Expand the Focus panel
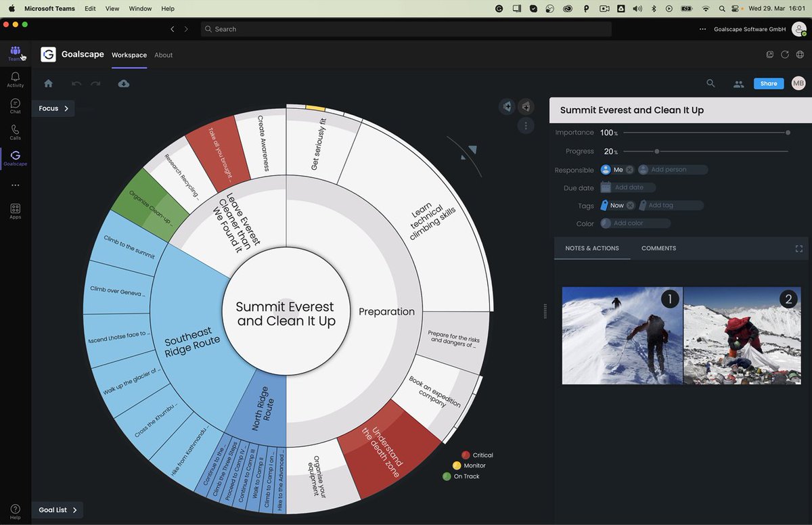 [53, 108]
